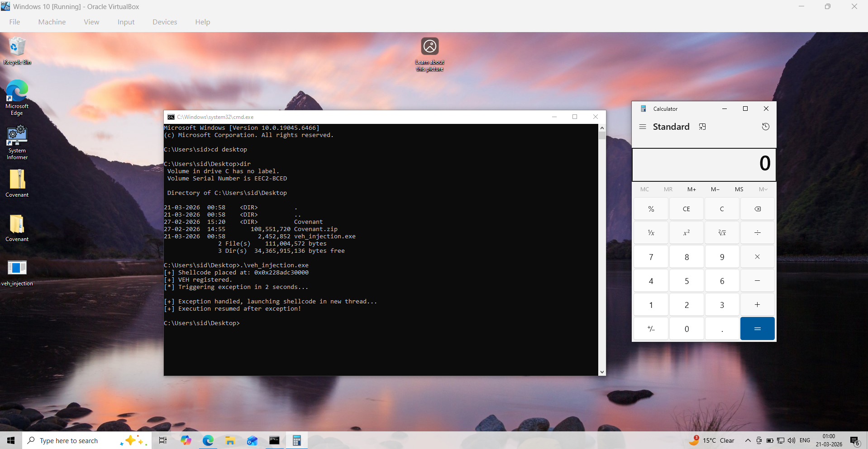Click Calculator percent key
This screenshot has height=449, width=868.
click(651, 209)
